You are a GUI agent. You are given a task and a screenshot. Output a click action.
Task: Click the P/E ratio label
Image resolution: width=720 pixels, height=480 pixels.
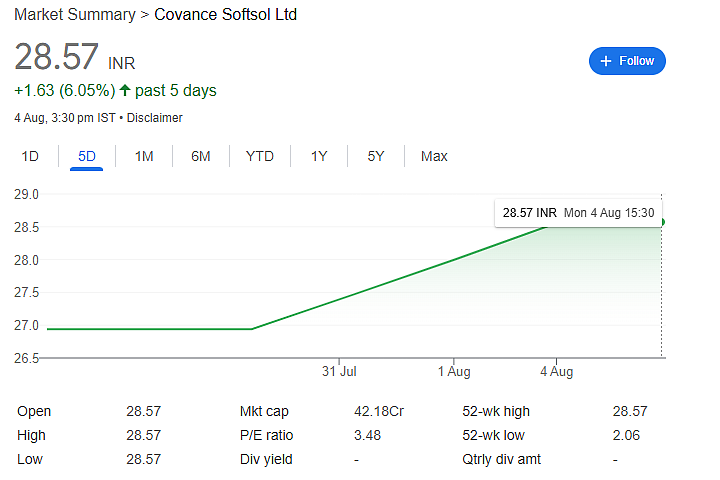click(266, 435)
